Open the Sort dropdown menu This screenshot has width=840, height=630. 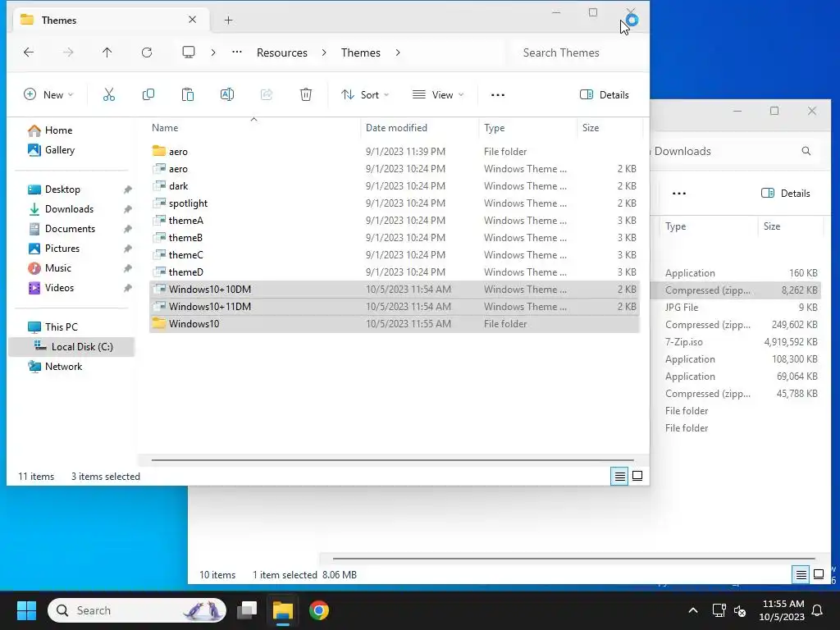[x=365, y=95]
